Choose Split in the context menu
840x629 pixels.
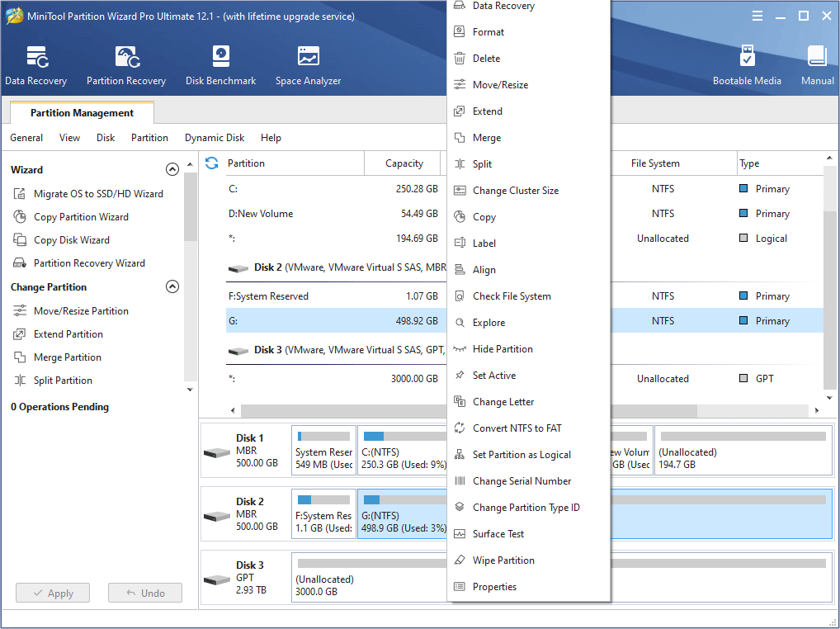point(528,164)
